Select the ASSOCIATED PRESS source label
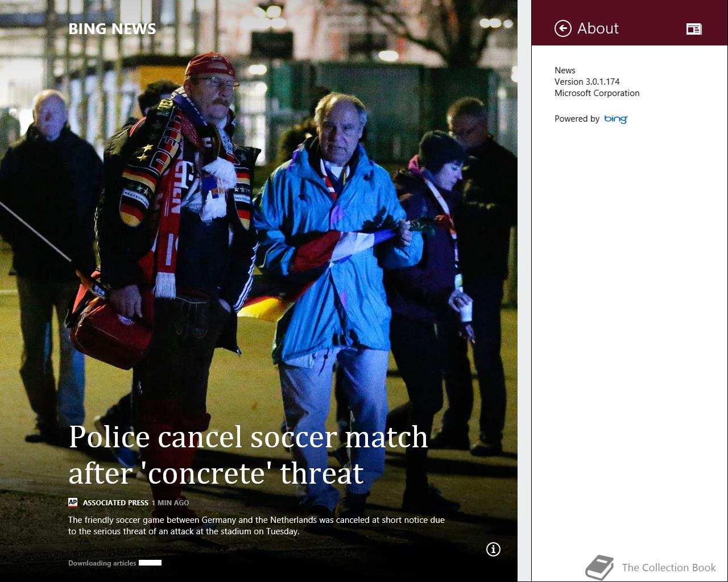Screen dimensions: 728x582 click(115, 503)
